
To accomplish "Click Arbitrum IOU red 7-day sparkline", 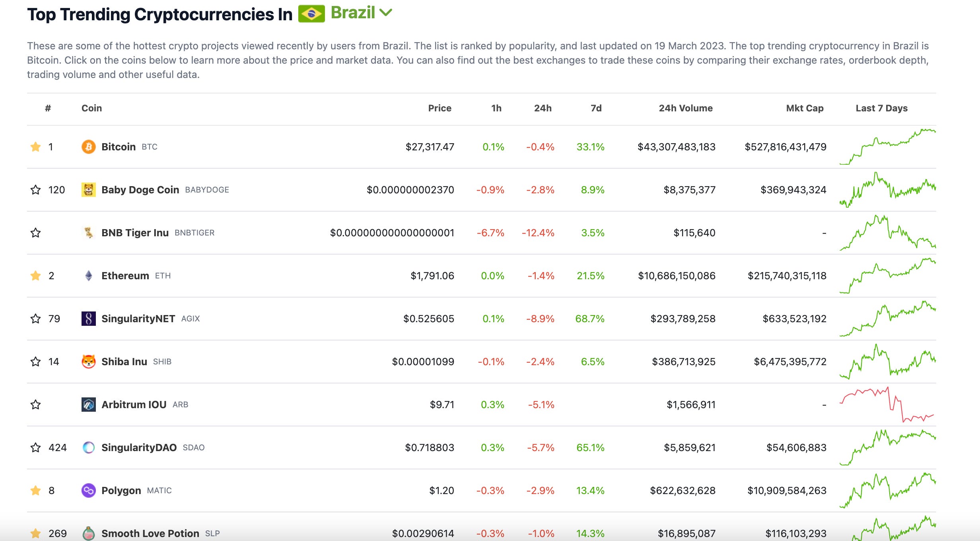I will click(x=887, y=405).
